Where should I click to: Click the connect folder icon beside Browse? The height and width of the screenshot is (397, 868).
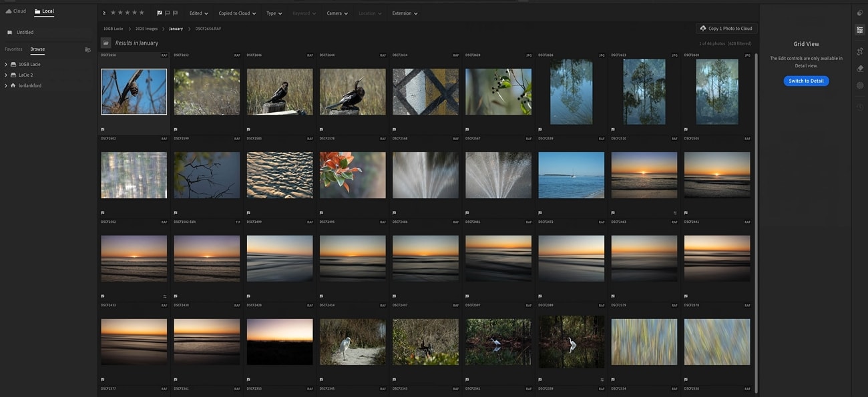[x=87, y=49]
